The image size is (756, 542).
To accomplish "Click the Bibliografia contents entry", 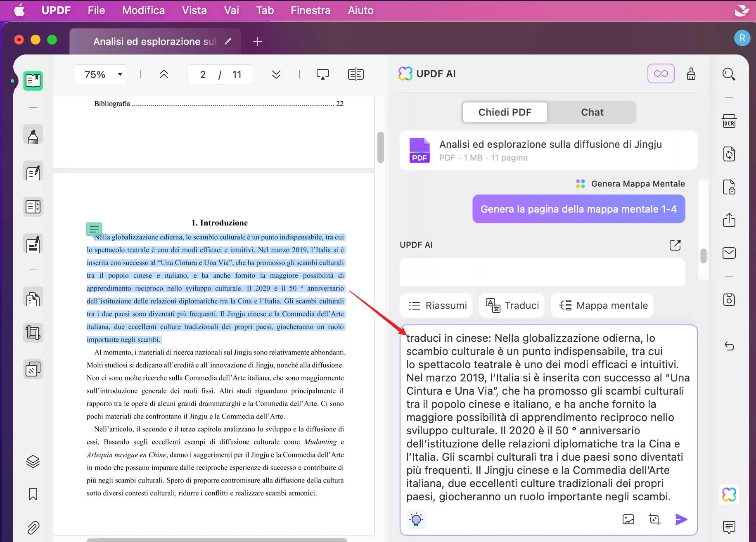I will click(x=218, y=104).
